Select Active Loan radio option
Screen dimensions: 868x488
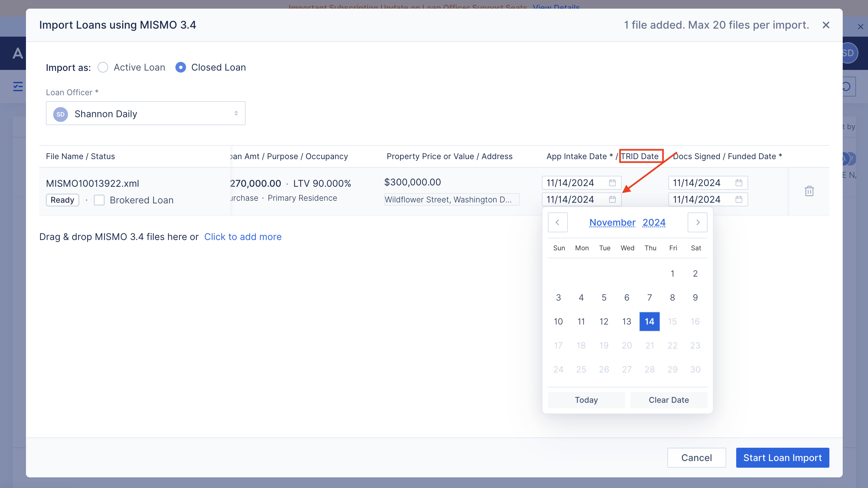(x=103, y=67)
